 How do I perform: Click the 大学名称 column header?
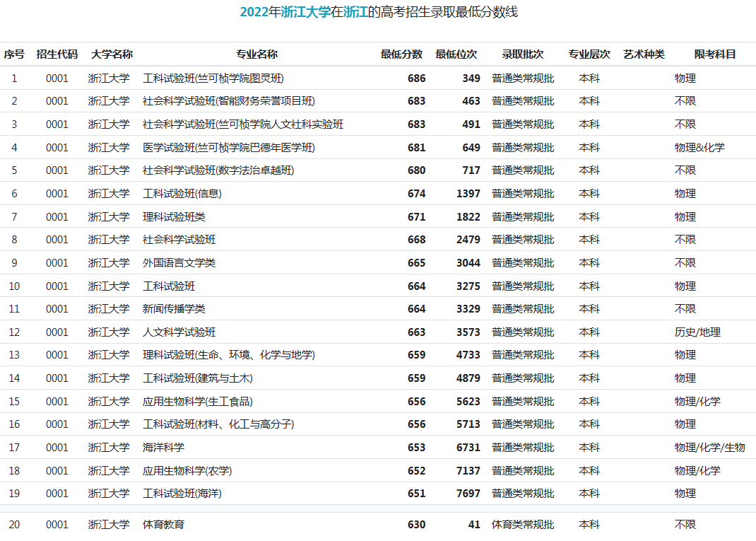[x=112, y=54]
